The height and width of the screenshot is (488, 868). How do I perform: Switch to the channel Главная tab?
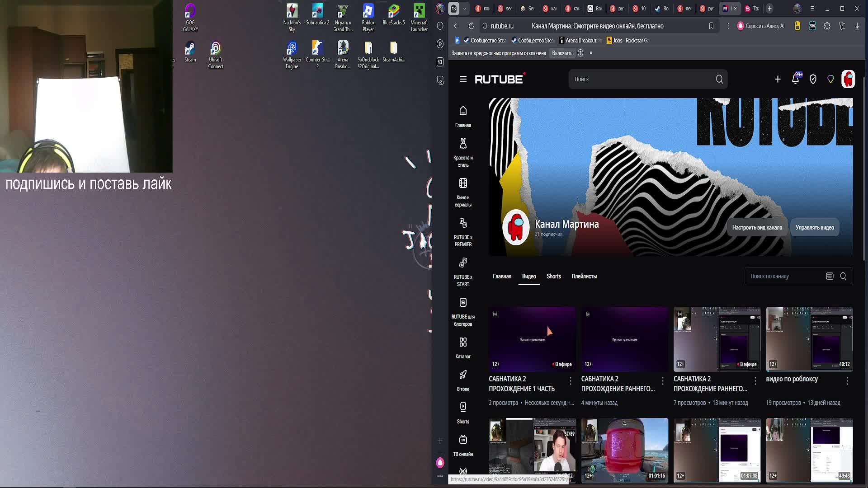502,277
